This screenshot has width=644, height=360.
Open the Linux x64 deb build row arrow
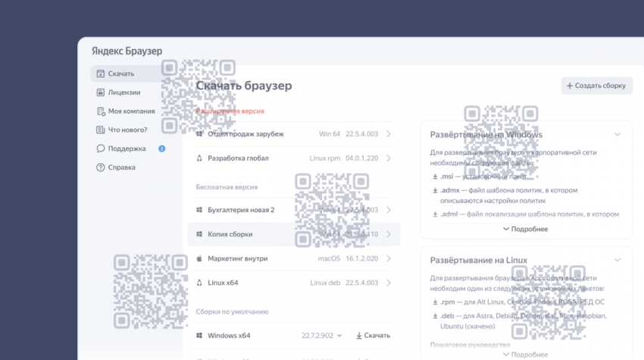(389, 283)
